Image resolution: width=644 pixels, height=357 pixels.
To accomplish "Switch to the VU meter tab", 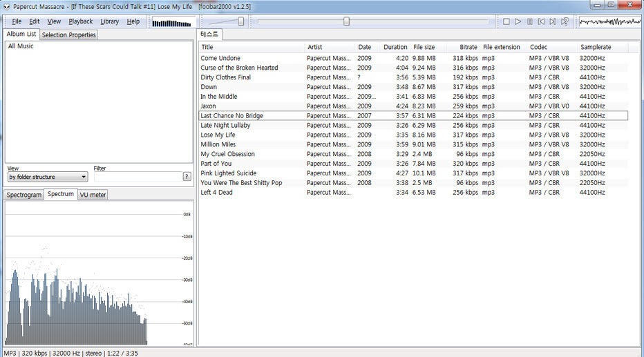I will pyautogui.click(x=93, y=195).
